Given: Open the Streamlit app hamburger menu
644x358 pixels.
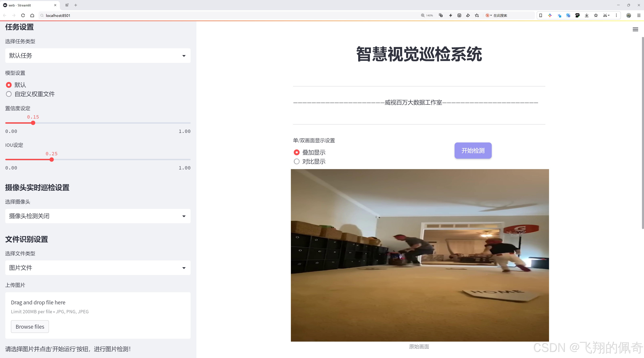Looking at the screenshot, I should coord(635,29).
